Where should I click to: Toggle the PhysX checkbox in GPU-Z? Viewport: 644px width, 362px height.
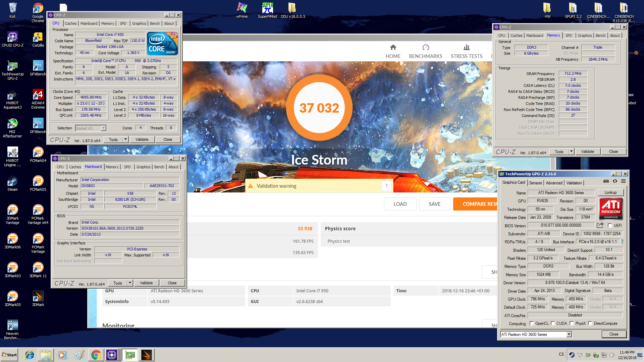(x=572, y=323)
